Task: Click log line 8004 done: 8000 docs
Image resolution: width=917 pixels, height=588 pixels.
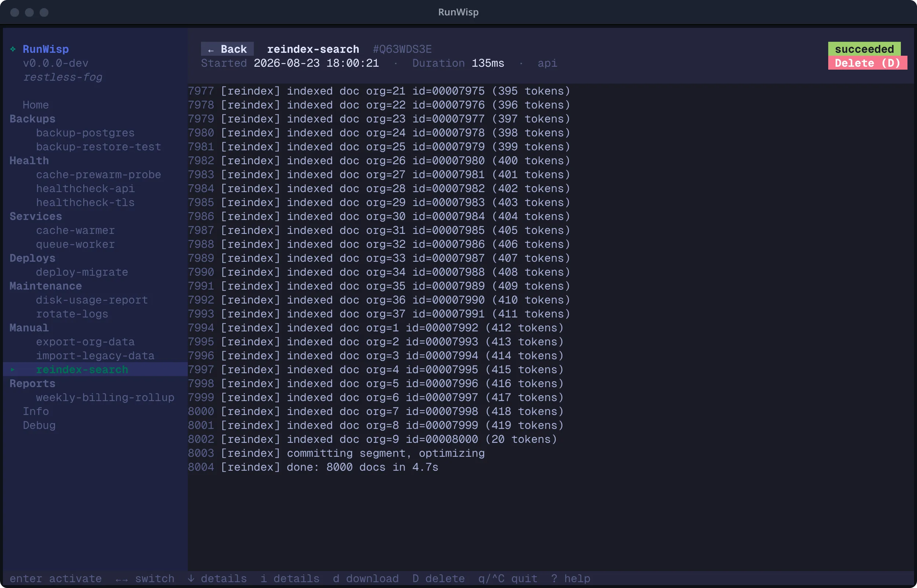Action: (313, 467)
